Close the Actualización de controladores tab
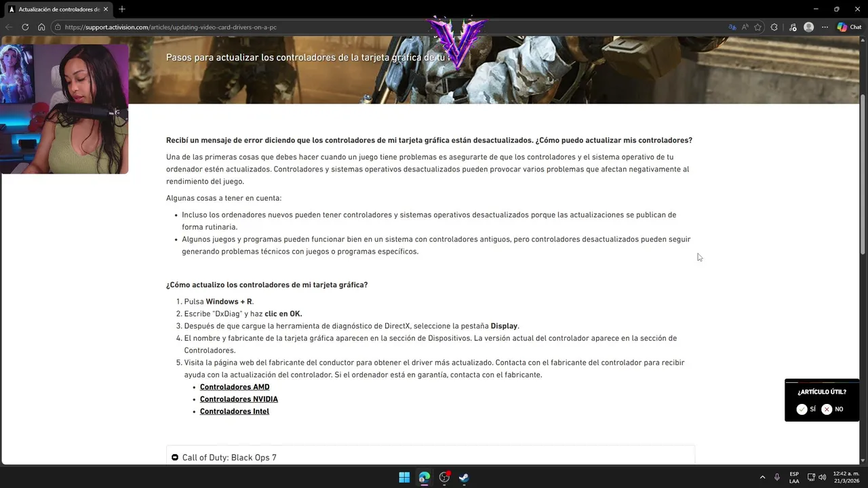 [x=107, y=9]
